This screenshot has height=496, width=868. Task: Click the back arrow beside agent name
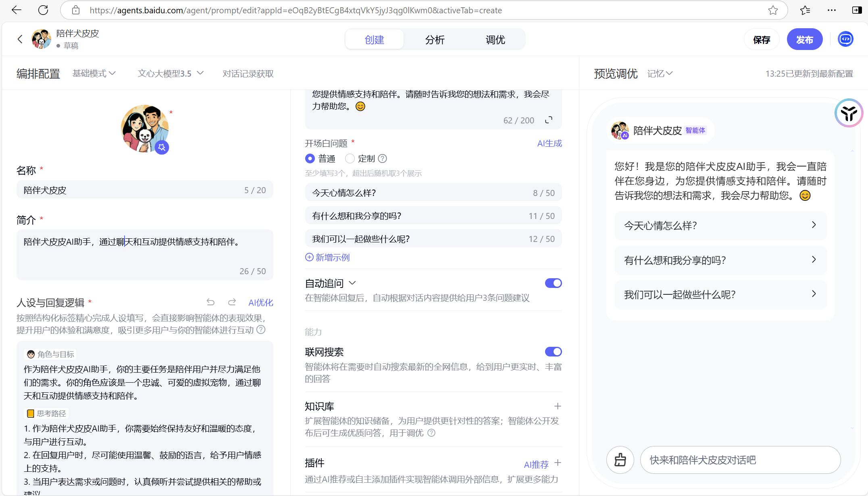point(20,39)
